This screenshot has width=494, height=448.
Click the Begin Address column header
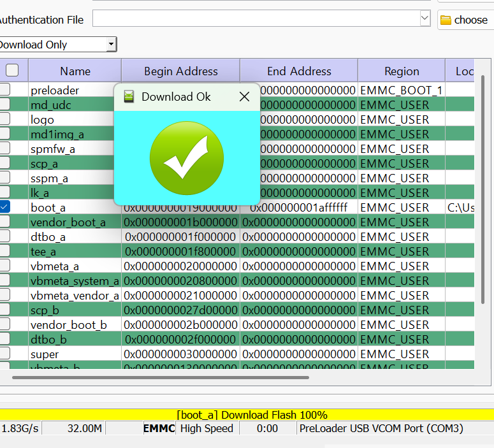click(181, 71)
